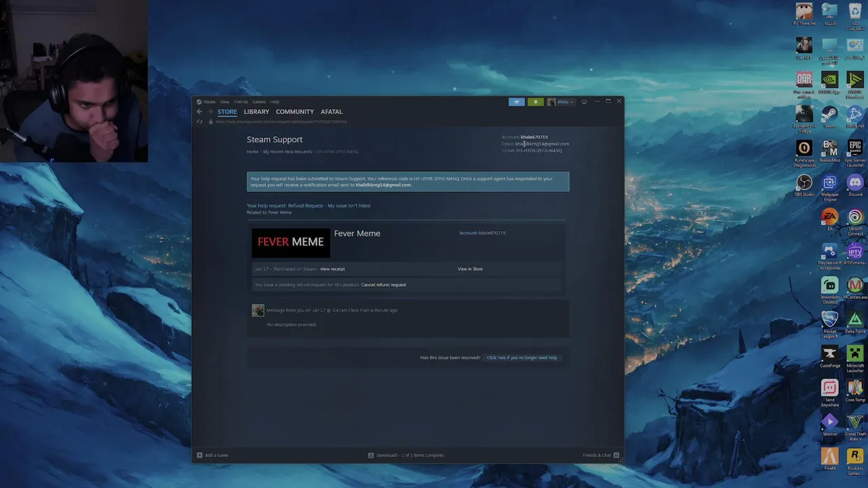The width and height of the screenshot is (868, 488).
Task: Select the Battle.net desktop icon
Action: (855, 117)
